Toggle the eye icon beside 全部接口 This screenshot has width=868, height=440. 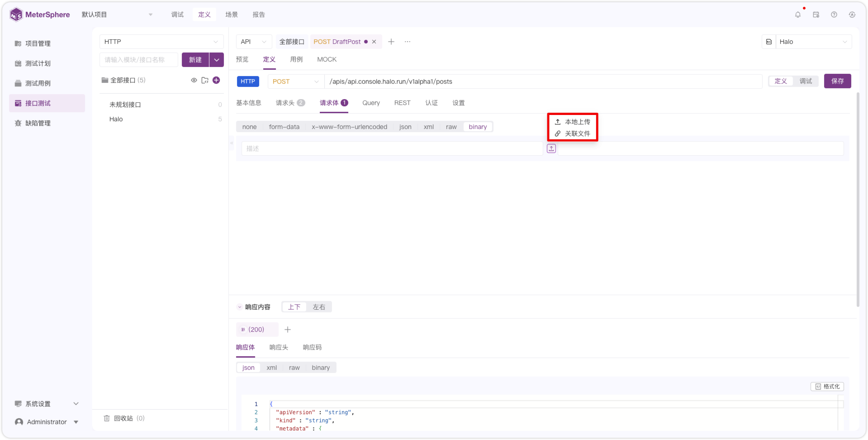click(194, 80)
